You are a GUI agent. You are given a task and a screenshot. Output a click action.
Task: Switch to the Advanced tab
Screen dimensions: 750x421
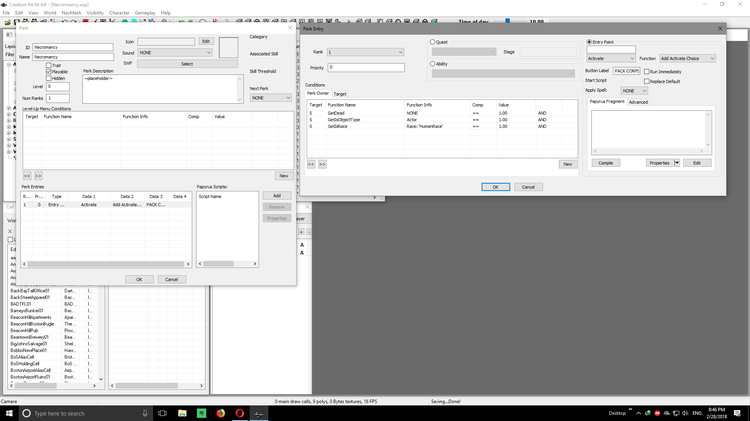[x=638, y=102]
